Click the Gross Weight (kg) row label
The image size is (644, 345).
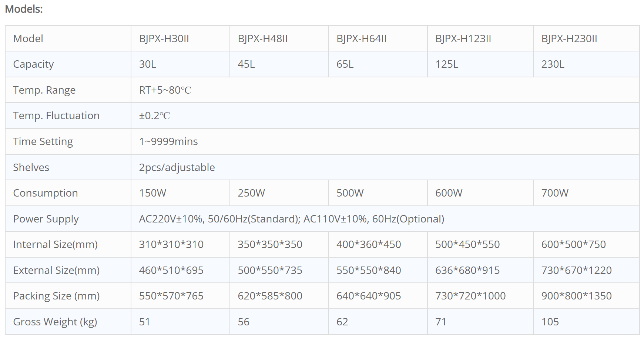point(55,322)
